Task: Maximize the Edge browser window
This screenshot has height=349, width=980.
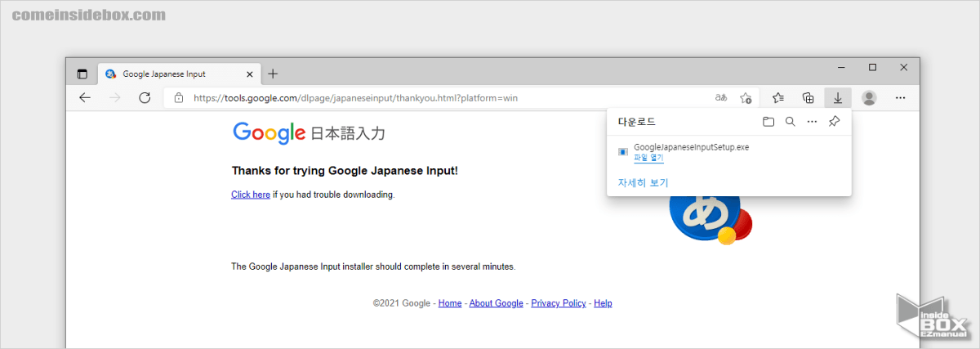Action: click(x=872, y=67)
